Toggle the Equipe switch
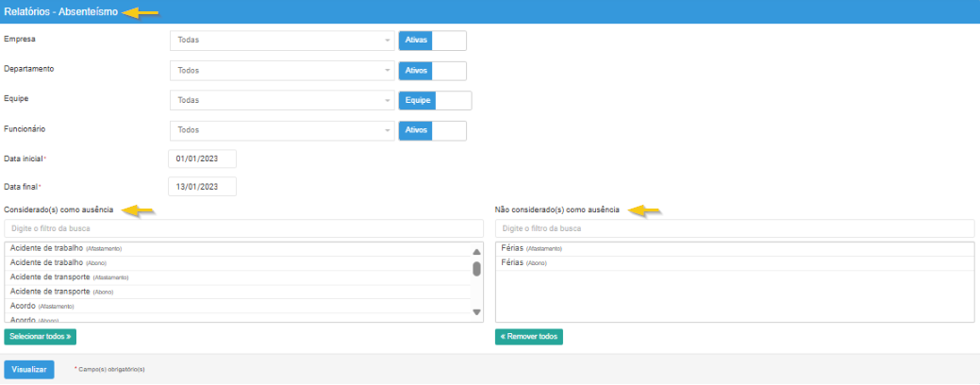The width and height of the screenshot is (980, 385). pyautogui.click(x=434, y=100)
